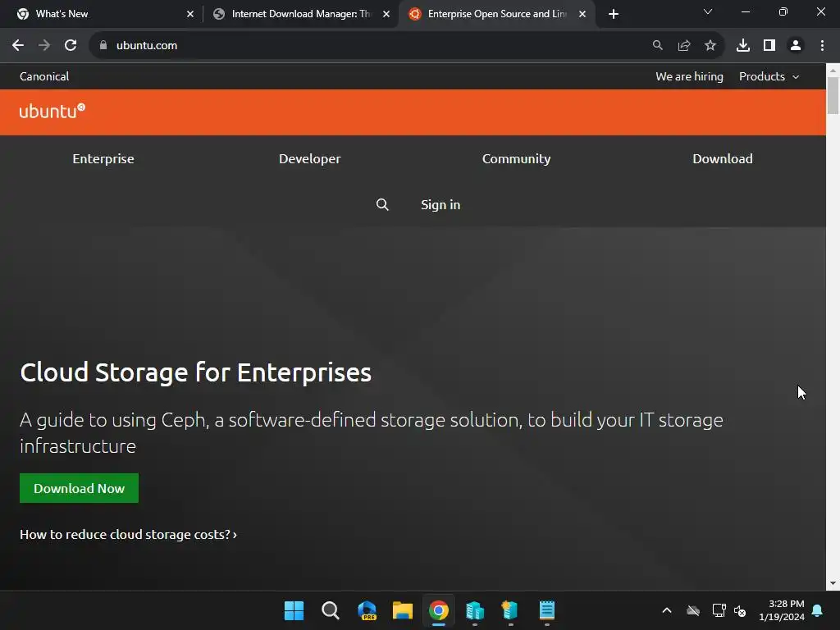Click the OneDrive cloud tray icon
The height and width of the screenshot is (630, 840).
693,610
